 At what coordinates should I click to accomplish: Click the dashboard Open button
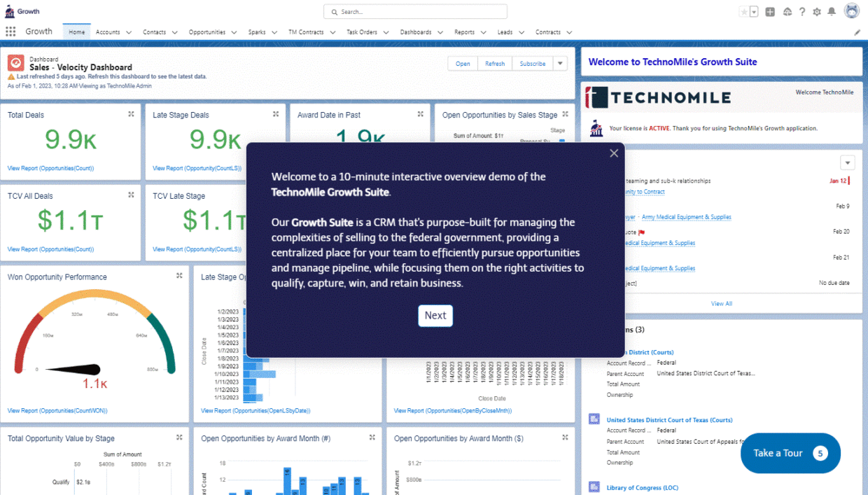click(463, 64)
